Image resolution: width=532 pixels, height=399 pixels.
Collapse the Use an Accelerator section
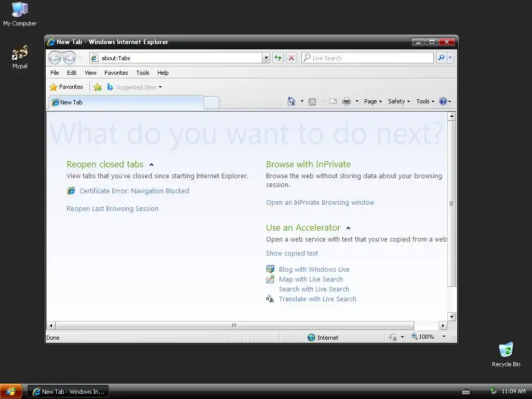(348, 228)
